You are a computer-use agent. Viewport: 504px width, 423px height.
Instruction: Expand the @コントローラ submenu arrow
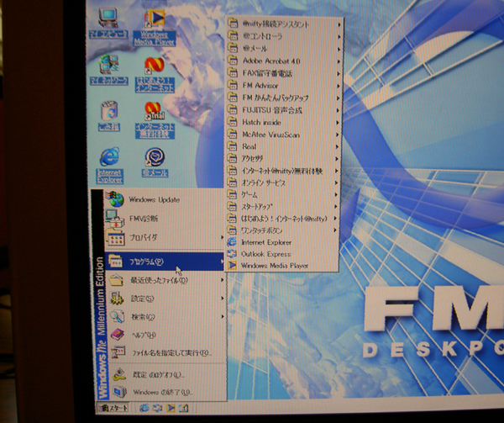tap(339, 37)
